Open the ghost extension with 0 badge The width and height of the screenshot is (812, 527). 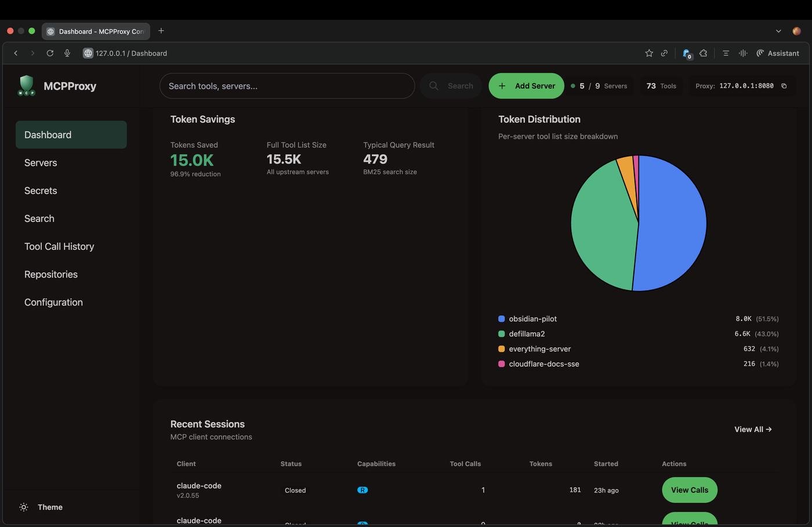687,53
